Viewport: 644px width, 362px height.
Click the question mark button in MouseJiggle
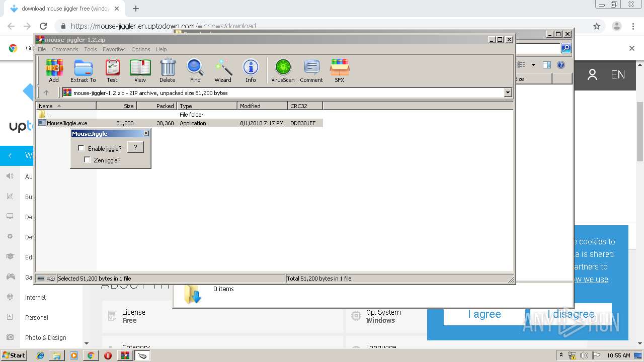135,147
